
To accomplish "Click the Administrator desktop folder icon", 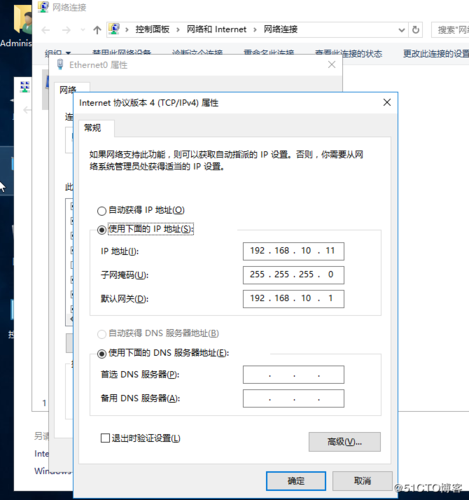I will [x=23, y=20].
